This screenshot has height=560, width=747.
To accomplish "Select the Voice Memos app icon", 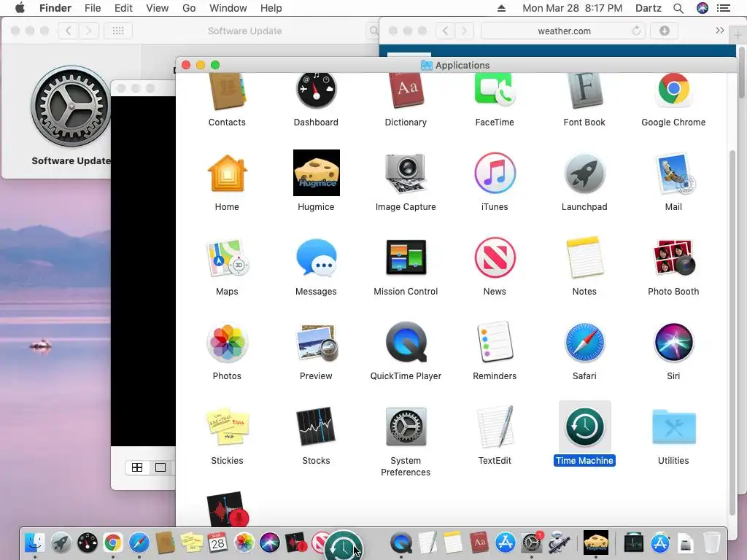I will (x=228, y=508).
